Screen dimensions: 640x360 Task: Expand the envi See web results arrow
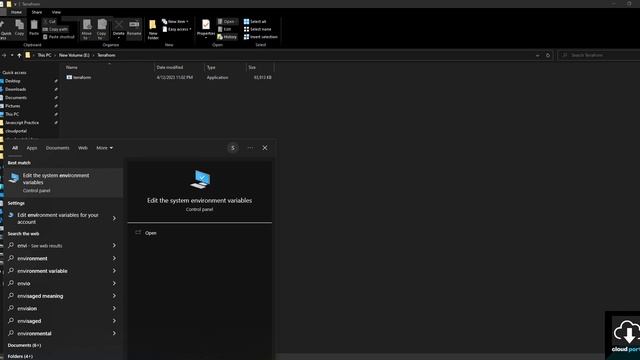point(114,246)
